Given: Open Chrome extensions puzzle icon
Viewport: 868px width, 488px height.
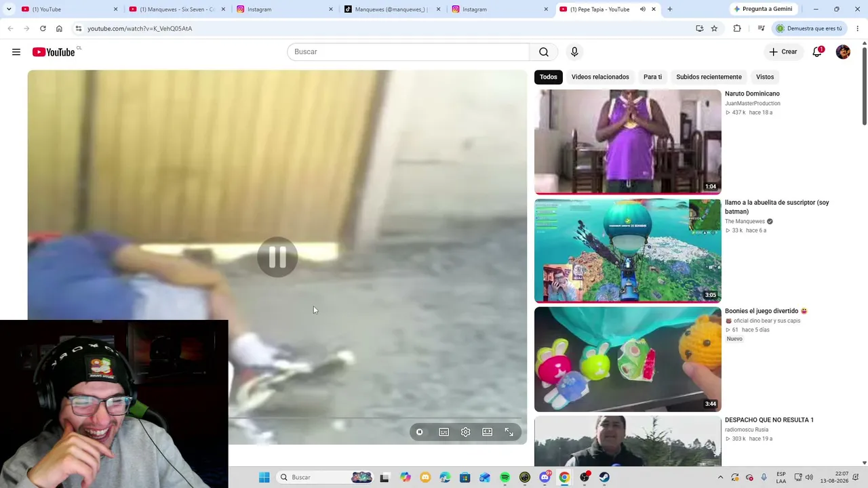Looking at the screenshot, I should (737, 28).
